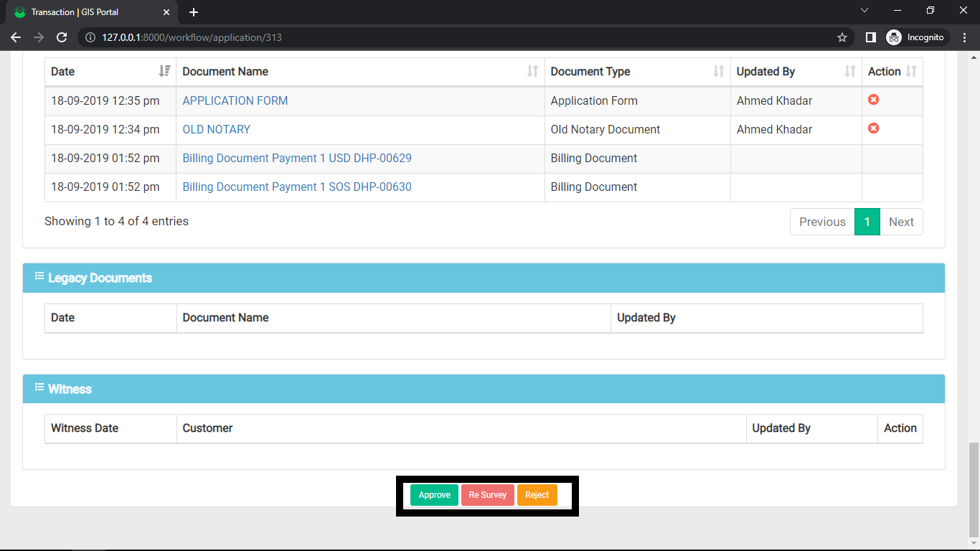Click 'Ahmed Khadar' in OLD NOTARY row
The image size is (980, 551).
774,129
